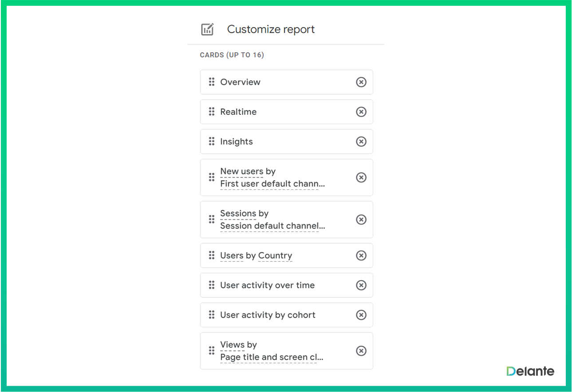Open the 'Country' dimension selector
The width and height of the screenshot is (572, 392).
click(x=275, y=256)
